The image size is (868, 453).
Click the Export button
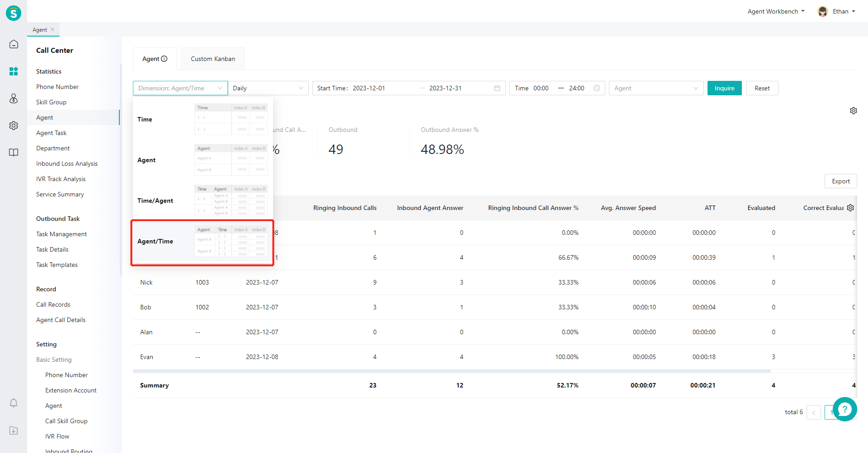coord(841,181)
